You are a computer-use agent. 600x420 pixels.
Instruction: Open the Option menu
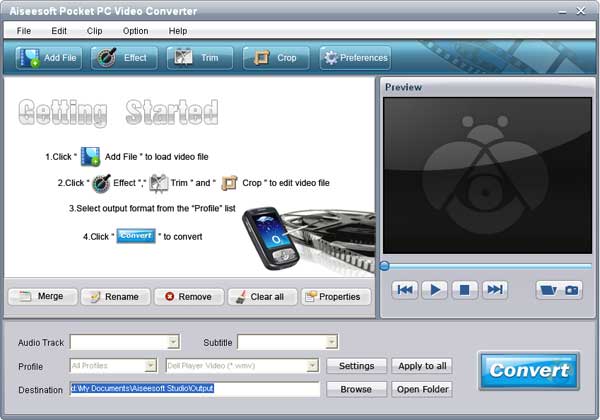point(135,31)
